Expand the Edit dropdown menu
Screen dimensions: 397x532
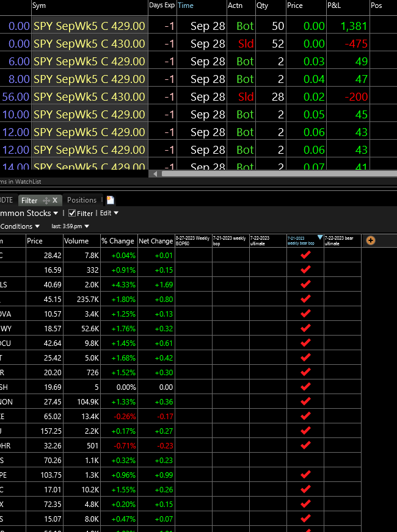pos(109,214)
